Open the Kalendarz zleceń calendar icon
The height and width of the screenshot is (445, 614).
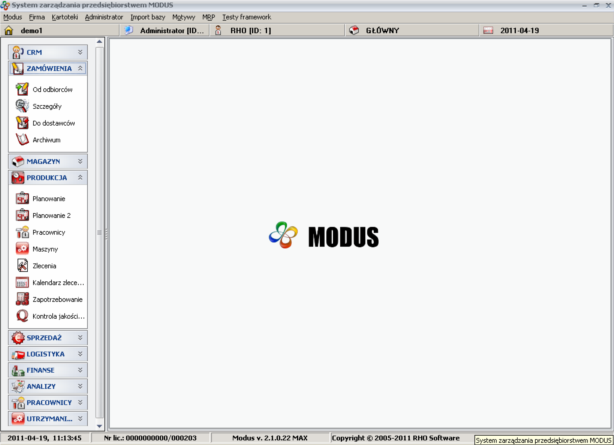[22, 282]
